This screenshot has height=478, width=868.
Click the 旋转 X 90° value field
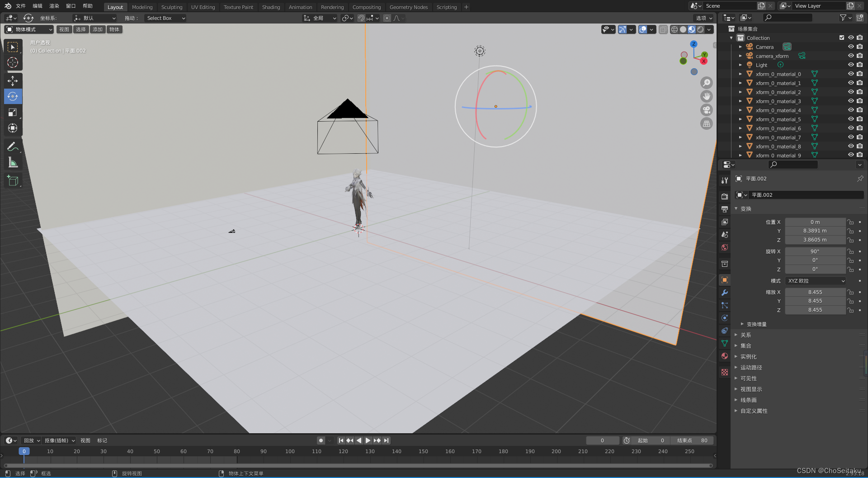click(815, 251)
